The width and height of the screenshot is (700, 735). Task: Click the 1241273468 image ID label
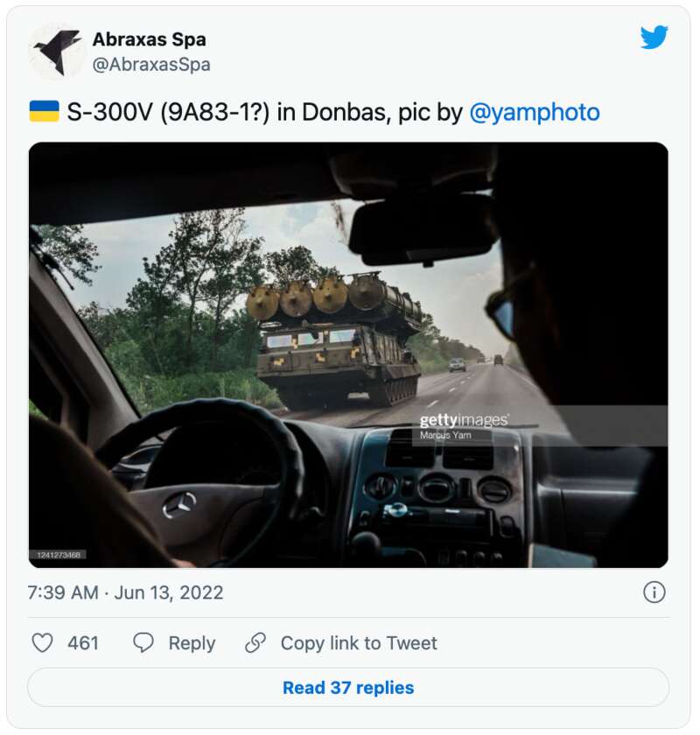point(59,554)
